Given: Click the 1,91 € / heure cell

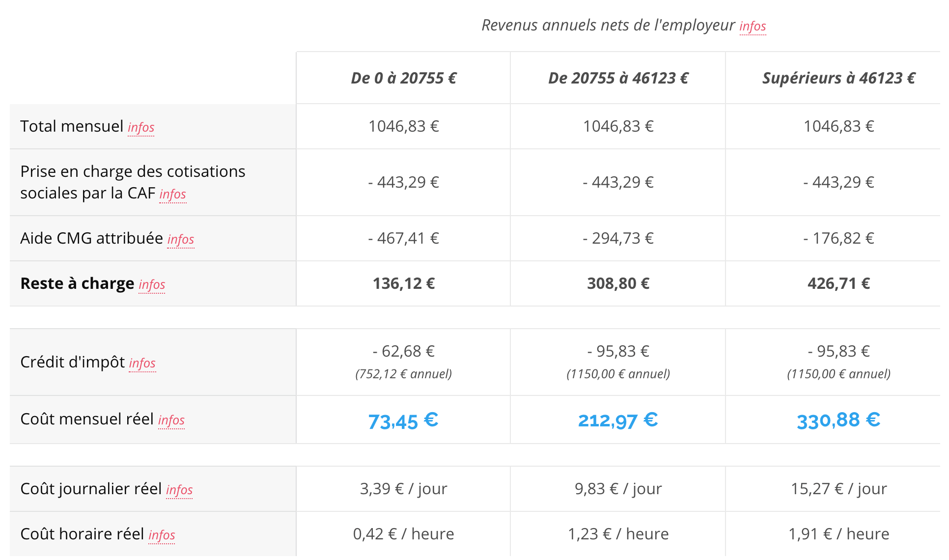Looking at the screenshot, I should pyautogui.click(x=838, y=534).
